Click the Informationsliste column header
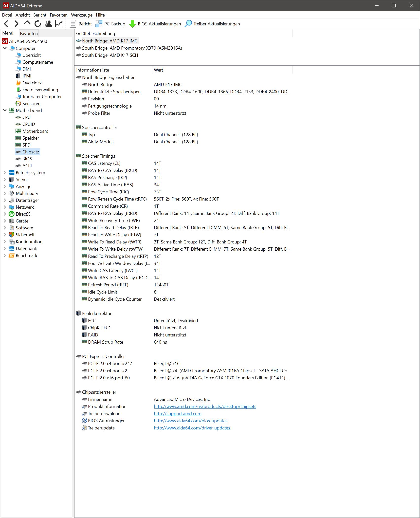Viewport: 420px width, 518px height. pyautogui.click(x=113, y=70)
